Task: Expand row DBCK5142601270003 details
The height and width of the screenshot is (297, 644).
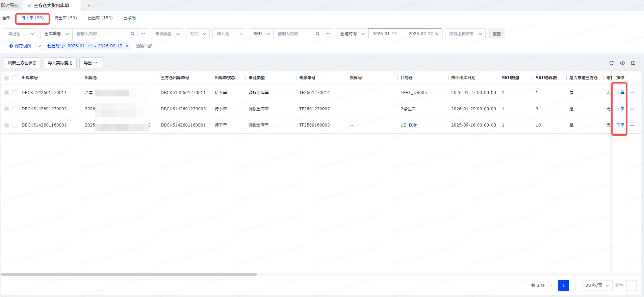Action: (x=7, y=109)
